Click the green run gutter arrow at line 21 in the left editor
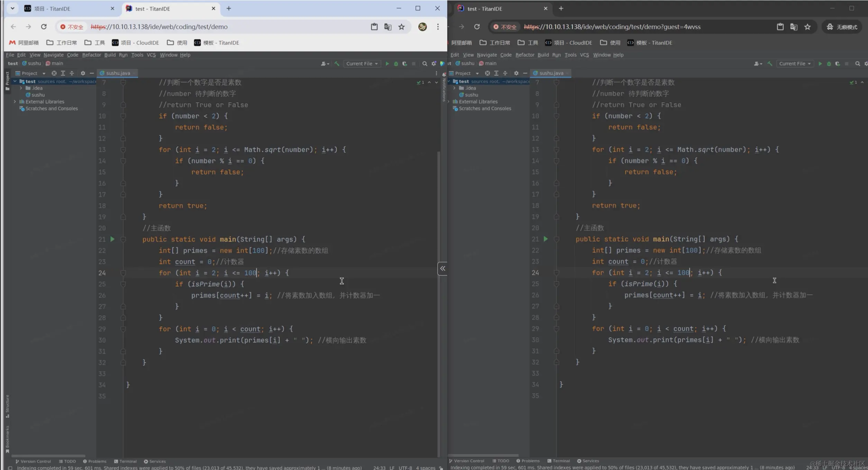868x470 pixels. (x=112, y=239)
